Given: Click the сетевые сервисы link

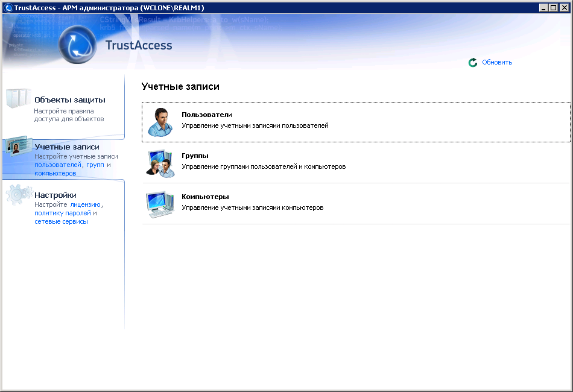Looking at the screenshot, I should tap(61, 221).
